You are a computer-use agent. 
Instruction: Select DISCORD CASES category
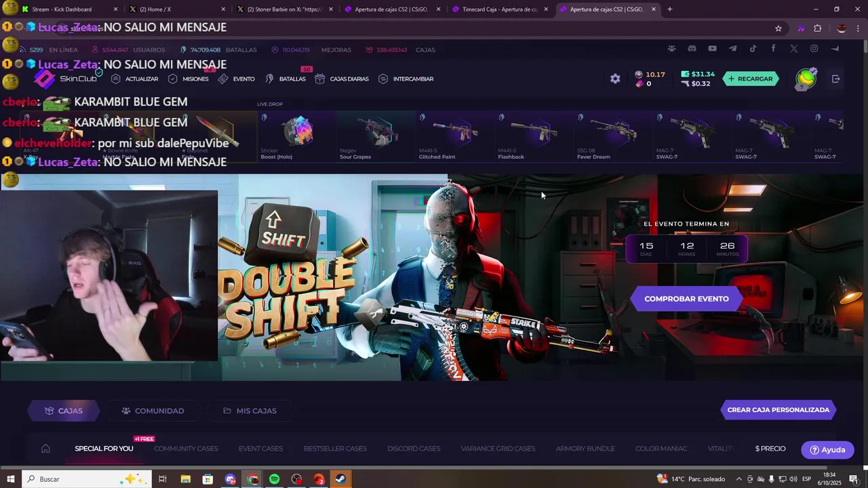(414, 449)
